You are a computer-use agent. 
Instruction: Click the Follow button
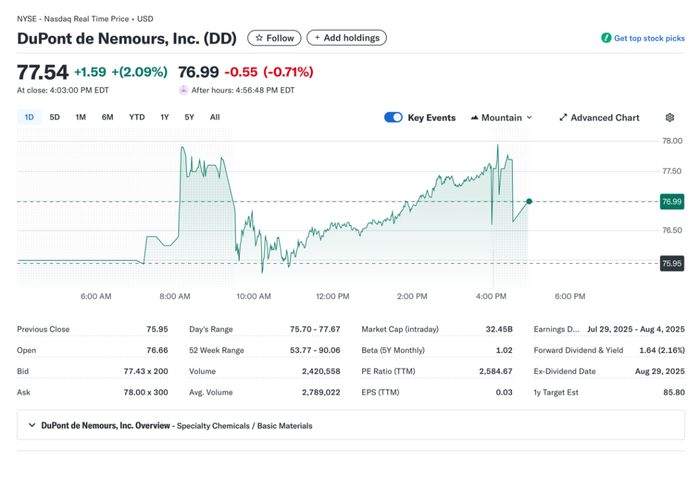[x=274, y=38]
